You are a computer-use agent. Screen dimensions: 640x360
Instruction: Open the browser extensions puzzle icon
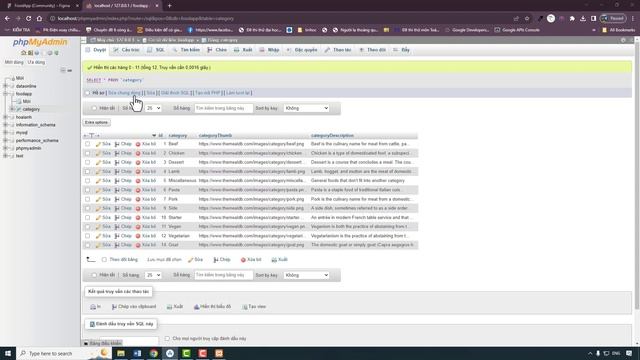tap(572, 18)
